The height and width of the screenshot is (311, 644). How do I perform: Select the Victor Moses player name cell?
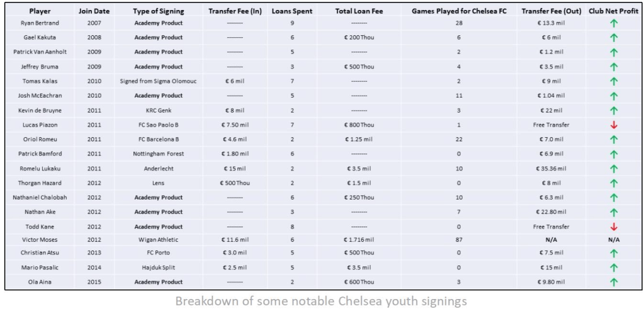[40, 239]
